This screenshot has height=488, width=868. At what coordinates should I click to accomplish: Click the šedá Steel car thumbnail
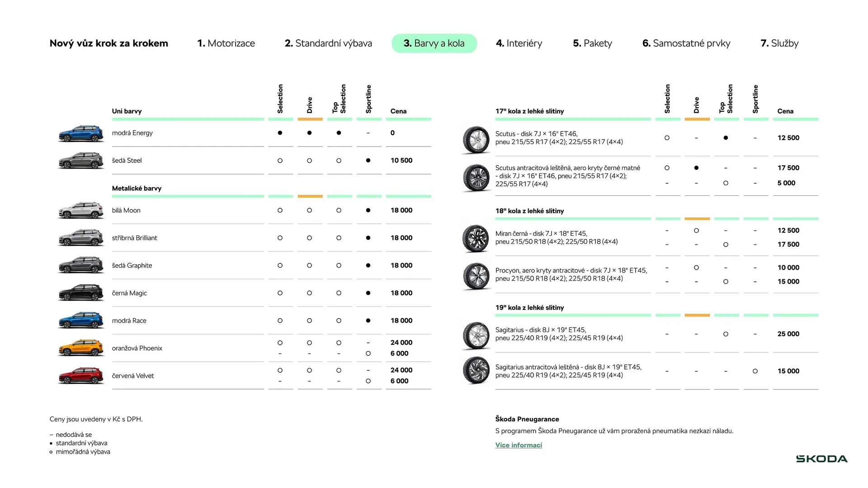[81, 160]
